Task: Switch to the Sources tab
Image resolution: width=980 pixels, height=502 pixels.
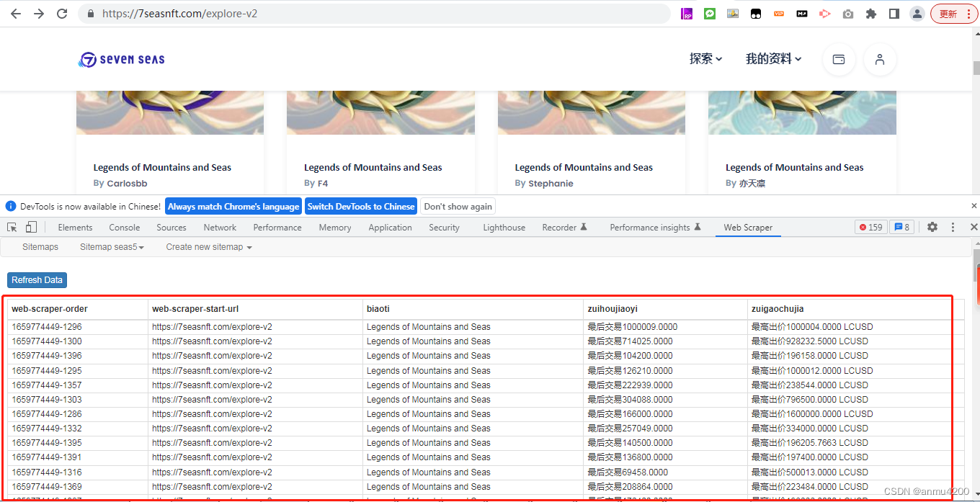Action: tap(171, 227)
